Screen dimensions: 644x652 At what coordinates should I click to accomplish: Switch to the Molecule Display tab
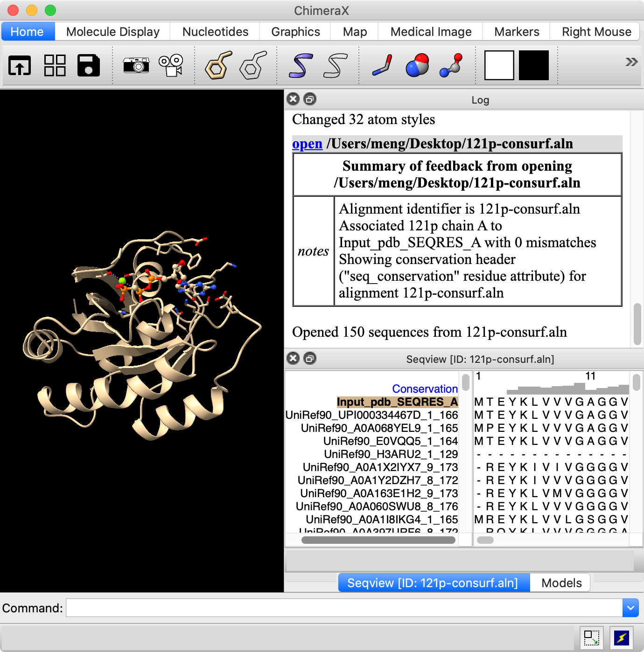[x=112, y=32]
